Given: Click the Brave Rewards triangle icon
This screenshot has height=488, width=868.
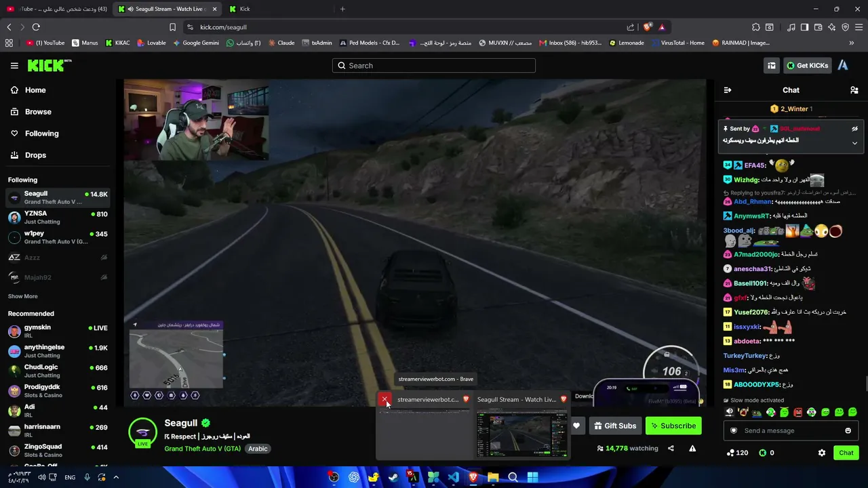Looking at the screenshot, I should [662, 27].
